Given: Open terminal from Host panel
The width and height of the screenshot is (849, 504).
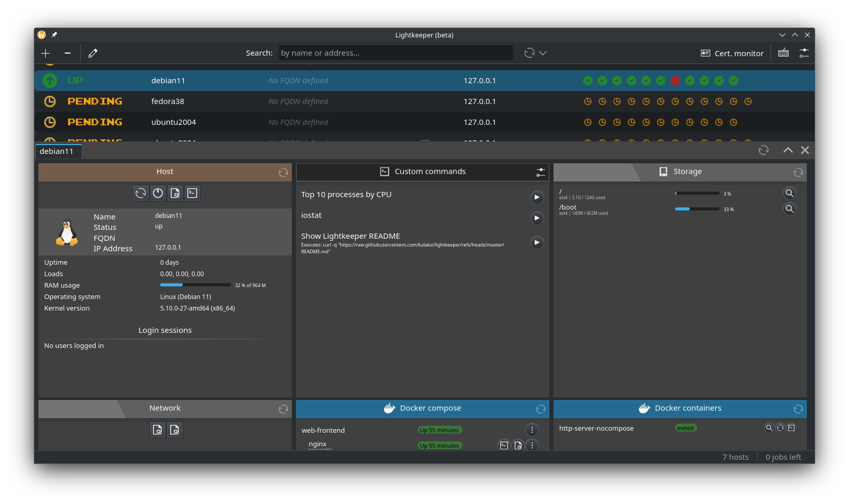Looking at the screenshot, I should click(x=192, y=193).
